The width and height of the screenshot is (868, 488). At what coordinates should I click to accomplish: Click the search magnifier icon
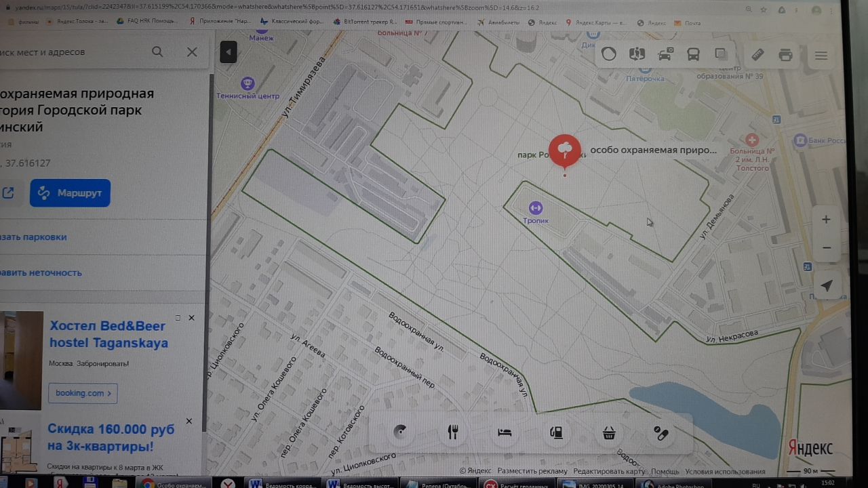(157, 52)
